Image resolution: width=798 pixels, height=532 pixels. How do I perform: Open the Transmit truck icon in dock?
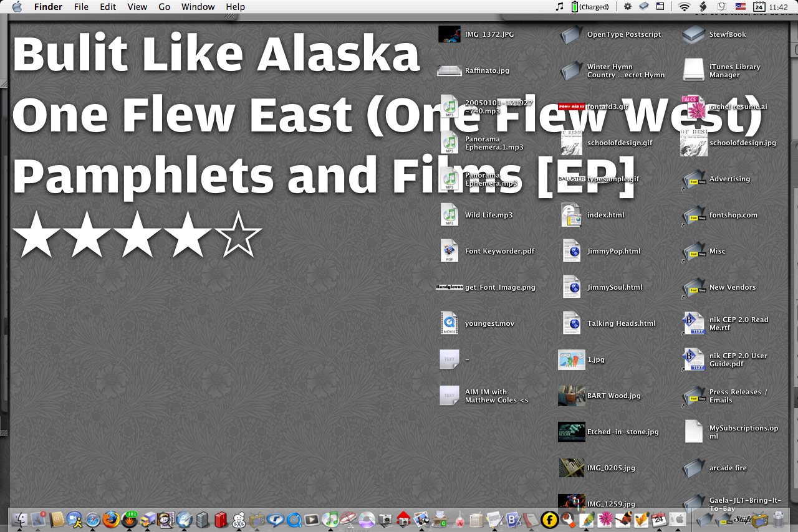point(147,519)
